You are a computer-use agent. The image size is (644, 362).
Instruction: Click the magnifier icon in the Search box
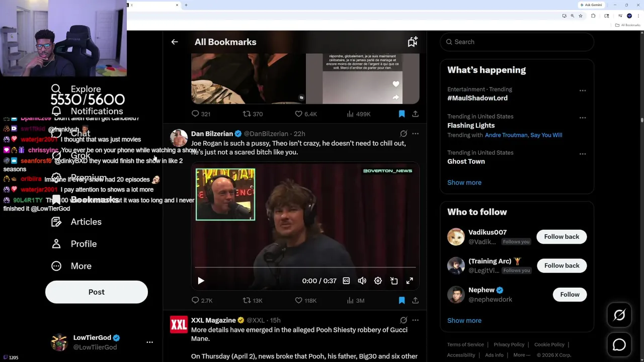tap(449, 42)
